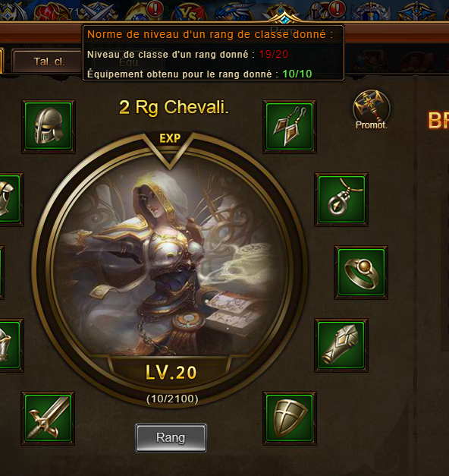This screenshot has height=476, width=449.
Task: Select the partially visible shoulder armor slot
Action: pos(10,200)
